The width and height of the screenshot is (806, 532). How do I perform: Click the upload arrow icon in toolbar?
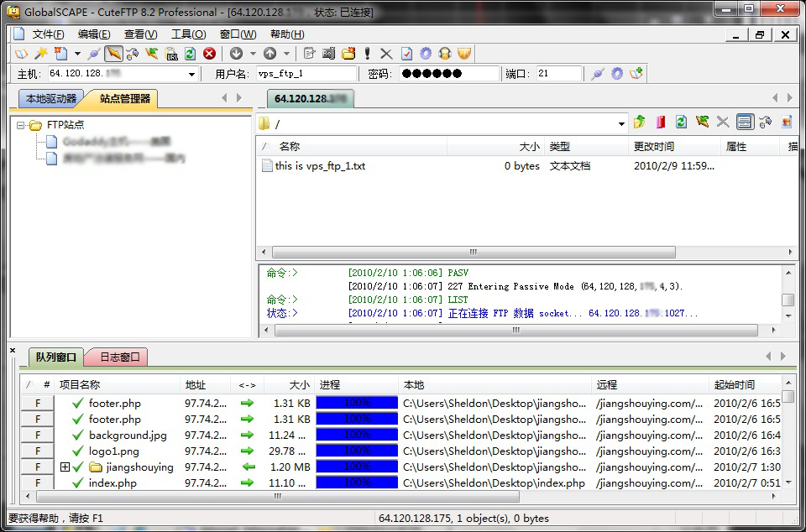coord(270,54)
